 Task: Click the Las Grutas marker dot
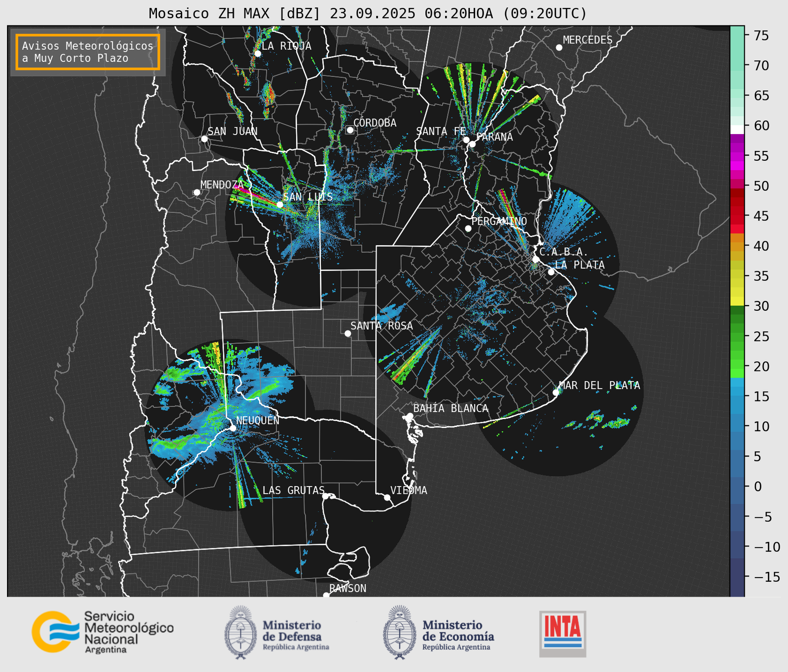click(326, 496)
